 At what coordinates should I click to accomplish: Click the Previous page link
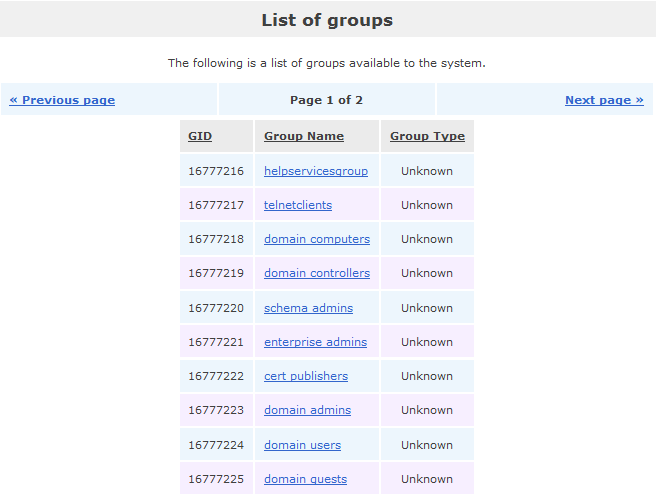tap(62, 100)
